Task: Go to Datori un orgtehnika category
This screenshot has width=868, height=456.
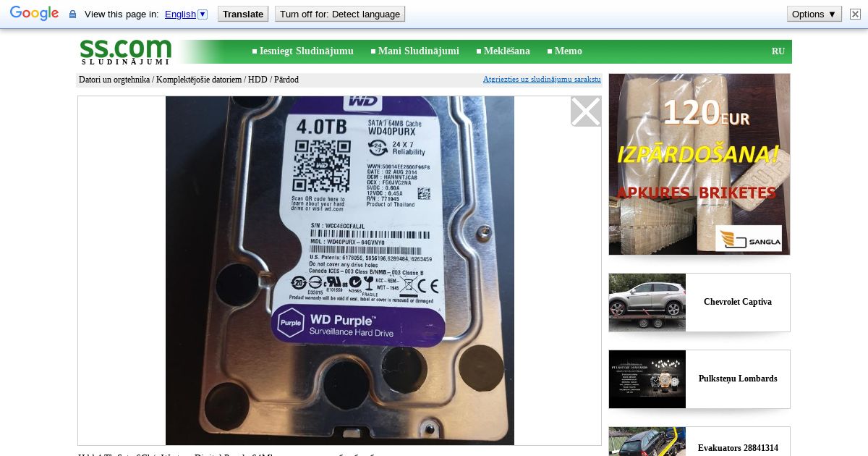Action: click(114, 80)
